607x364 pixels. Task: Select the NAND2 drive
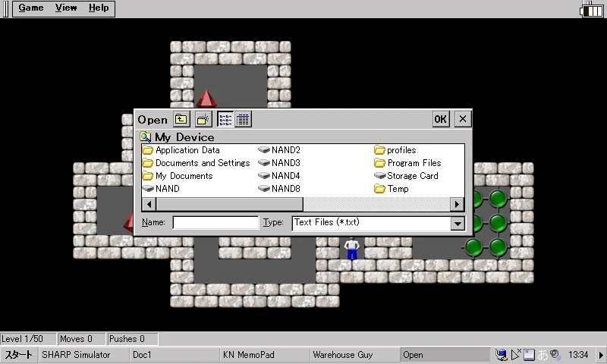pyautogui.click(x=279, y=150)
